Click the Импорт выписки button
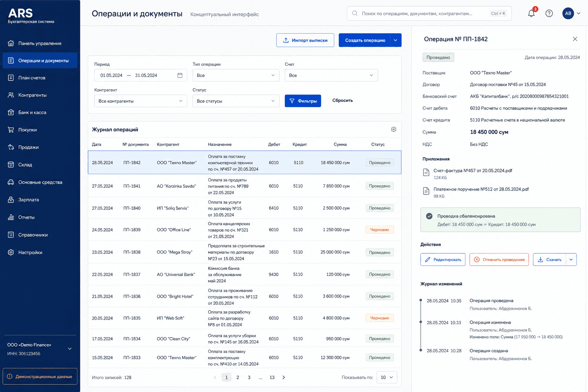Image resolution: width=588 pixels, height=392 pixels. point(305,40)
